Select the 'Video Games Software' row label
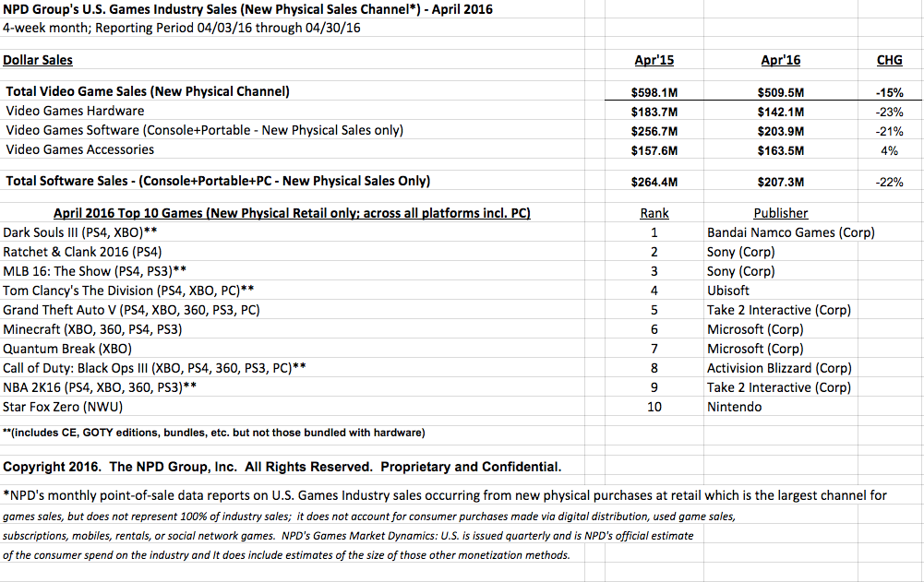This screenshot has height=582, width=924. pyautogui.click(x=205, y=130)
